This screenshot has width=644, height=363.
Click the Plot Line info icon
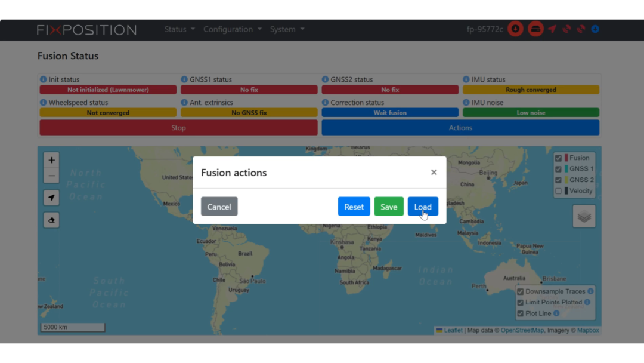[x=556, y=313]
